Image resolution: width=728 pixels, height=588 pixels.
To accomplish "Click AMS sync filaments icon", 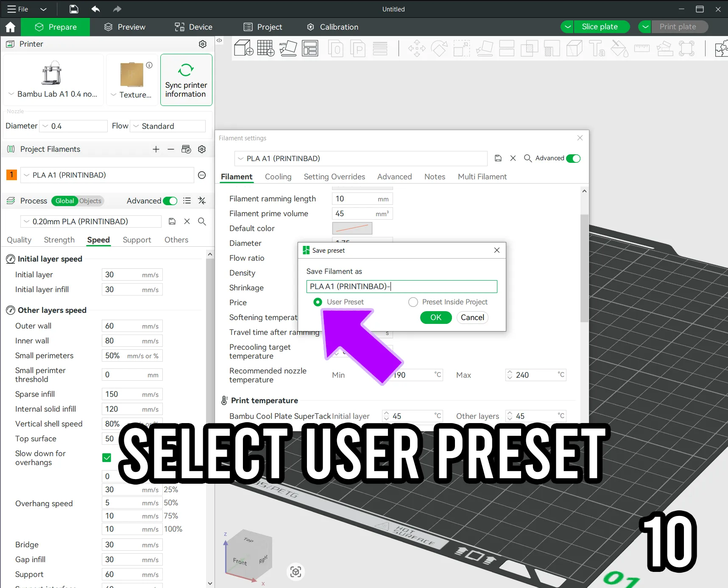I will point(186,149).
